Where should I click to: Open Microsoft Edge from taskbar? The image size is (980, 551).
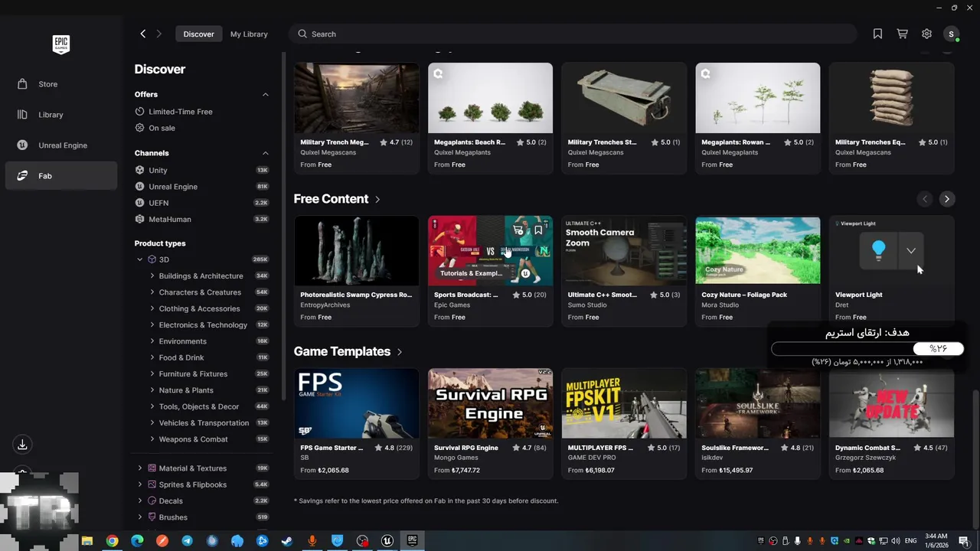[137, 541]
